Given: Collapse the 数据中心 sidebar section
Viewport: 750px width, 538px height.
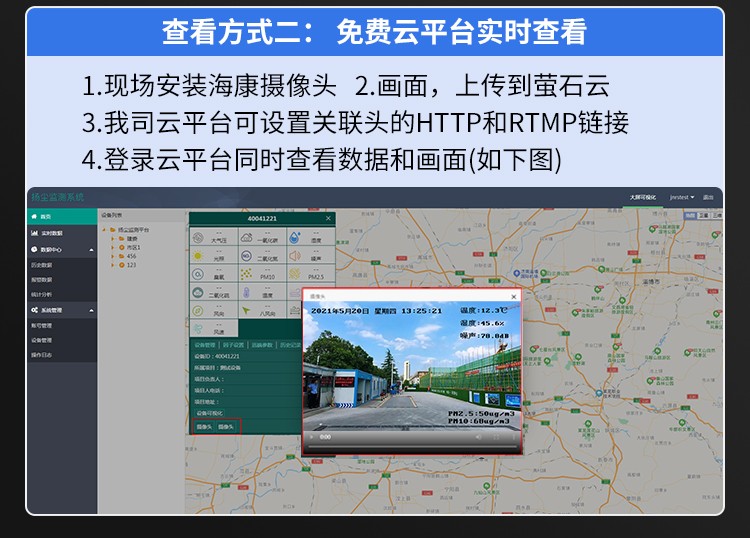Looking at the screenshot, I should point(91,249).
